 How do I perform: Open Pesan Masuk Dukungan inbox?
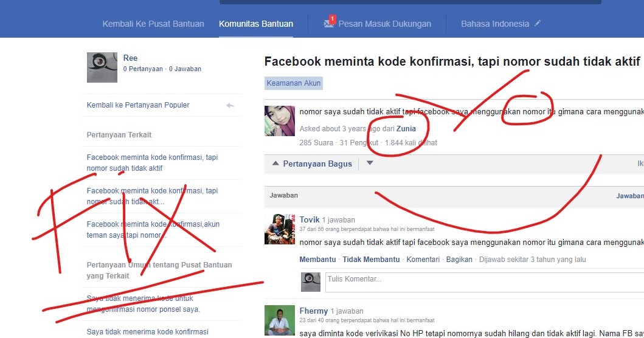point(385,24)
